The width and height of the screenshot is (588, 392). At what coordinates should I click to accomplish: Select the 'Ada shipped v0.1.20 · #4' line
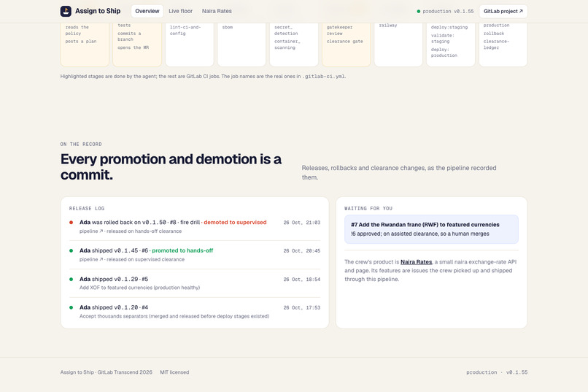[114, 307]
